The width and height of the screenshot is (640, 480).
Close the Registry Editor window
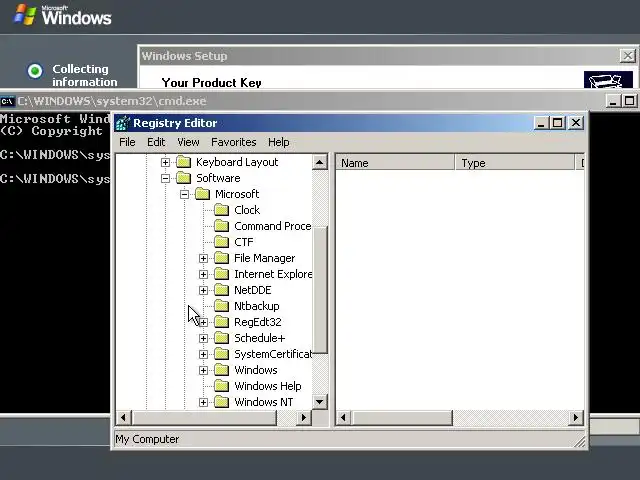576,123
